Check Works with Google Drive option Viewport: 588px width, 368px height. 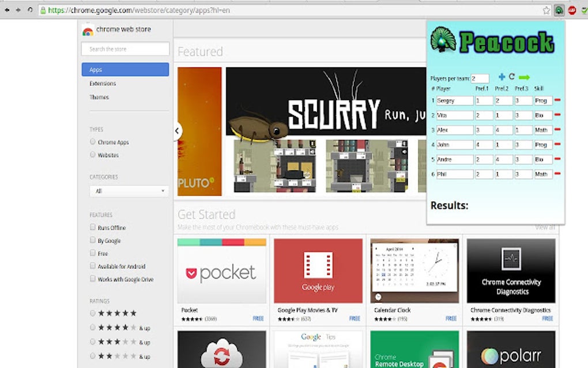[93, 279]
